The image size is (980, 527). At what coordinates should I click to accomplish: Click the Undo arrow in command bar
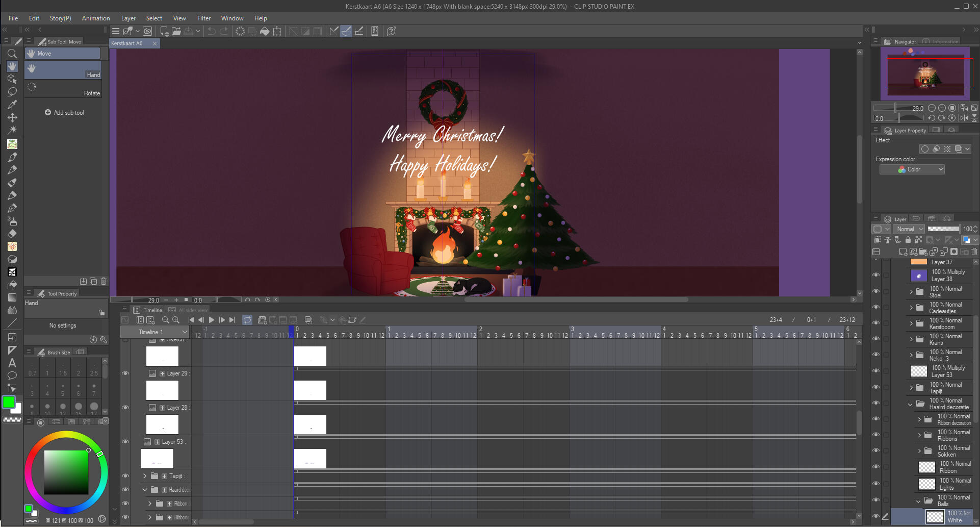pyautogui.click(x=211, y=31)
